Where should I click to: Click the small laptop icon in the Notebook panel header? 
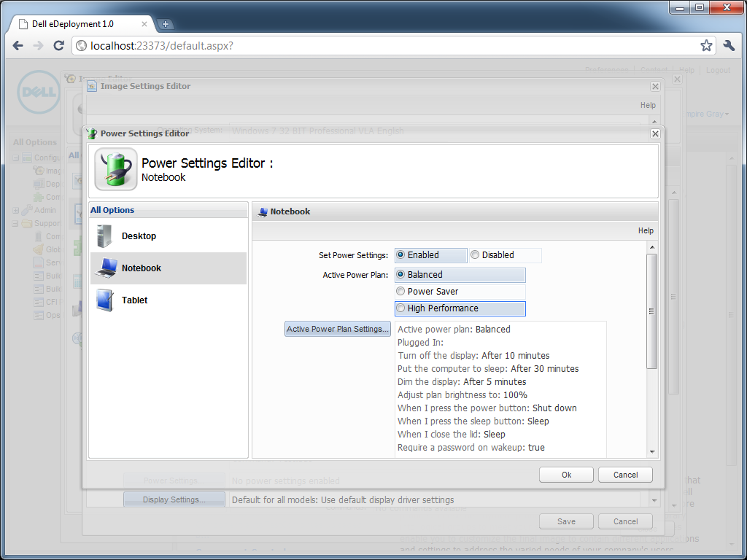[263, 212]
